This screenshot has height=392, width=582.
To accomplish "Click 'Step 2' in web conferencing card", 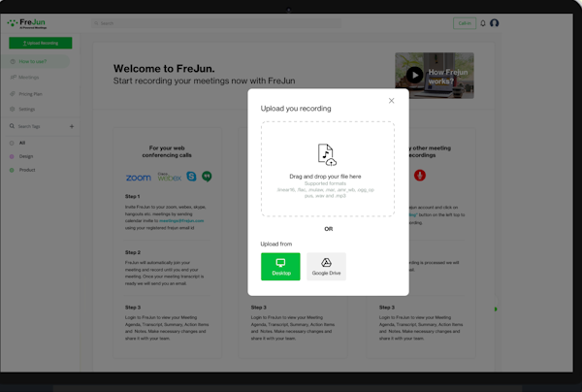I will click(x=133, y=252).
